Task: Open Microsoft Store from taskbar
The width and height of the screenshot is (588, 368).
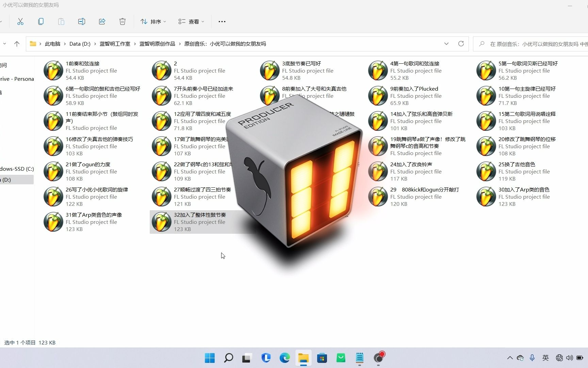Action: click(322, 358)
